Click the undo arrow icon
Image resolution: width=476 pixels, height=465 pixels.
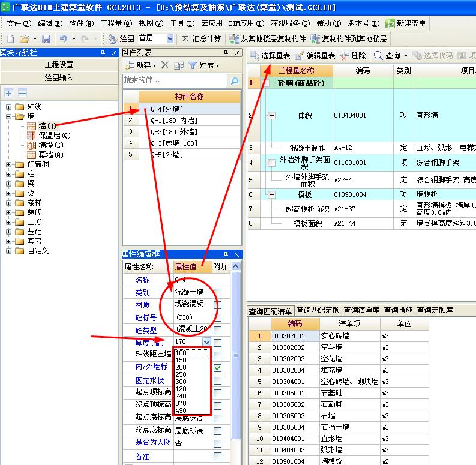(64, 39)
